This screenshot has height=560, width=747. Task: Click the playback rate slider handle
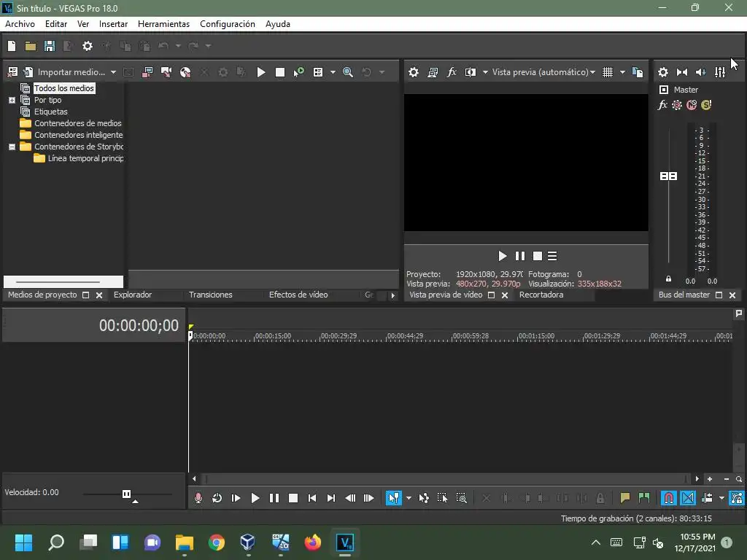pos(126,494)
